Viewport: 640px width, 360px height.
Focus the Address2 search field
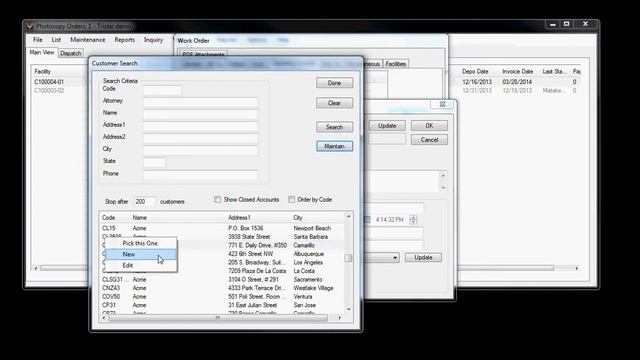pos(200,138)
